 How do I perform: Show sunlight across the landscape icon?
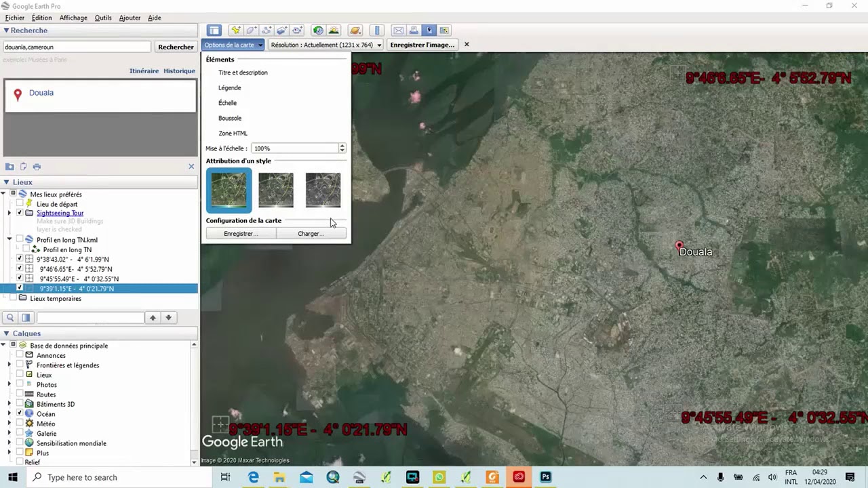pos(334,30)
